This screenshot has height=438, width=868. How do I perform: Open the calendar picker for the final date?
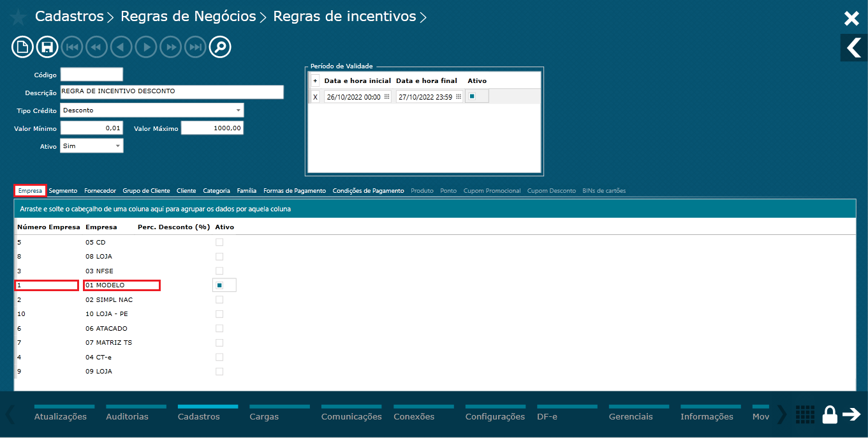pyautogui.click(x=458, y=97)
